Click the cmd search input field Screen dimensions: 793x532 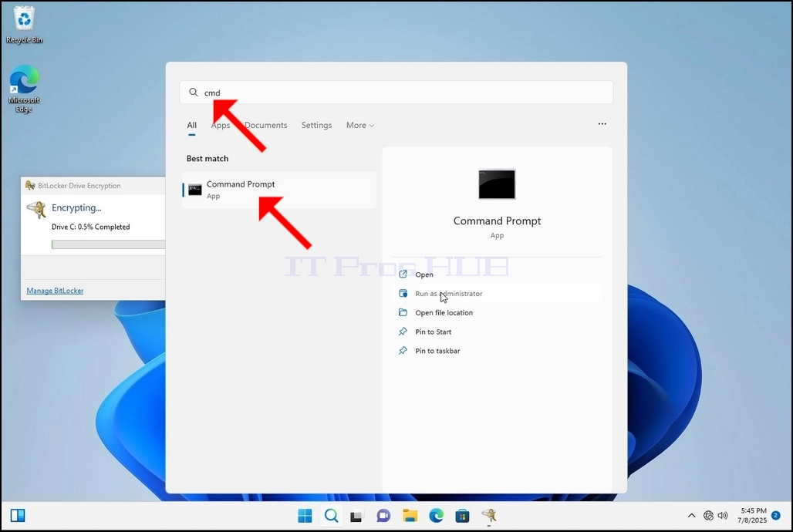pyautogui.click(x=396, y=93)
